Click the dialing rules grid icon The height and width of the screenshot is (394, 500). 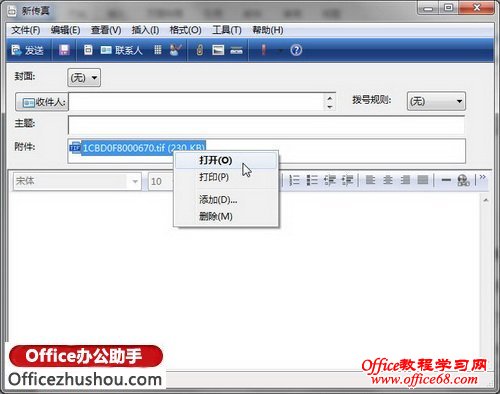coord(158,50)
